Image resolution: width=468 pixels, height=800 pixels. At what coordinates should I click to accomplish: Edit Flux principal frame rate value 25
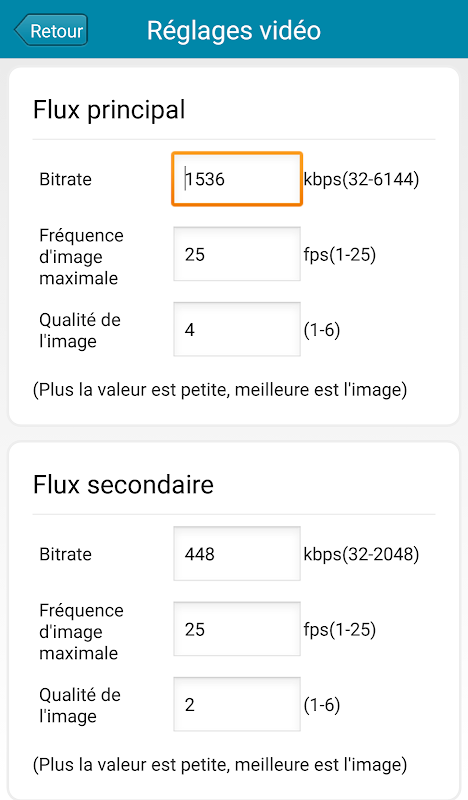pyautogui.click(x=237, y=254)
